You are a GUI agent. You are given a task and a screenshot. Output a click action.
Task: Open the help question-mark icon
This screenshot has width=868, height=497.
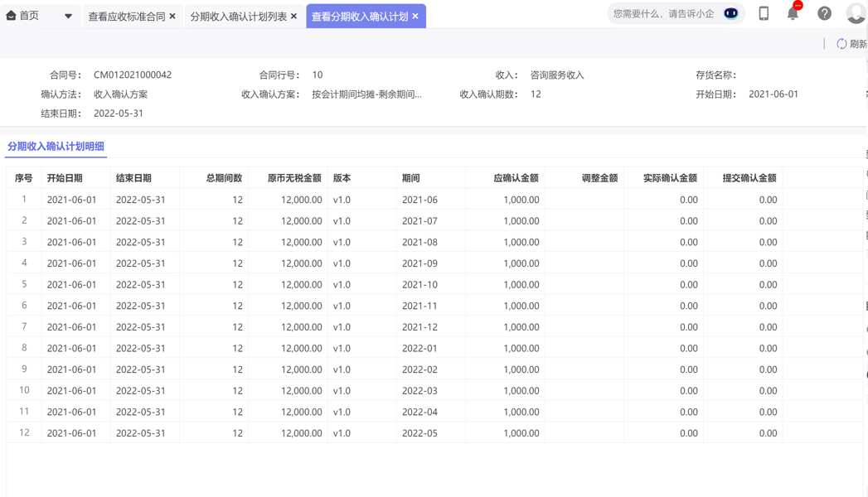822,13
